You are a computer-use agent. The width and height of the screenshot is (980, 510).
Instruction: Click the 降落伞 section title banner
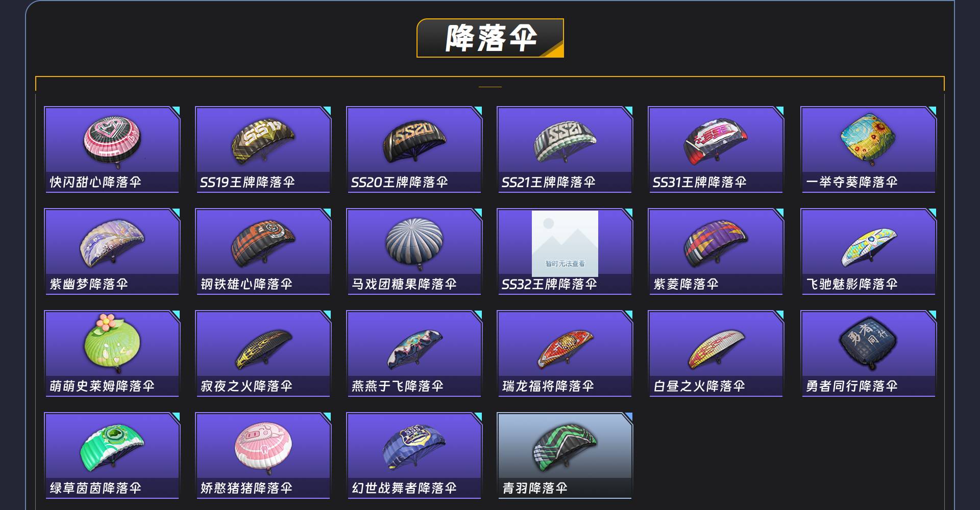click(x=491, y=38)
